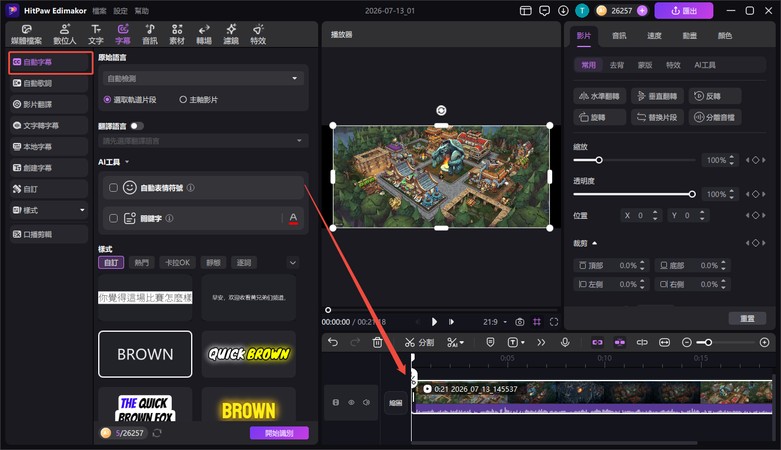Open the 原始語言 auto-detect dropdown
This screenshot has height=450, width=781.
pyautogui.click(x=204, y=78)
